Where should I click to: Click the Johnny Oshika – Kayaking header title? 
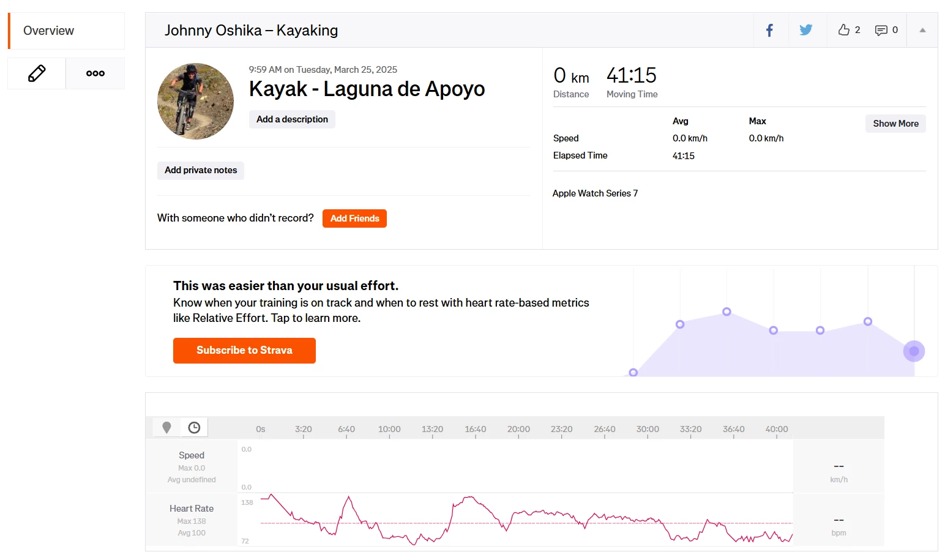[251, 31]
